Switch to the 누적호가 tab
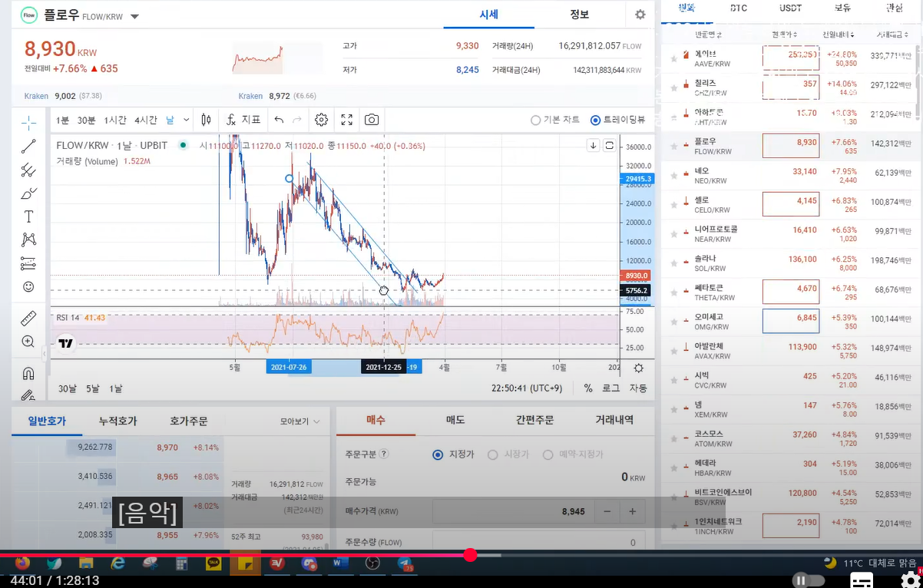Viewport: 923px width, 588px height. pos(117,421)
